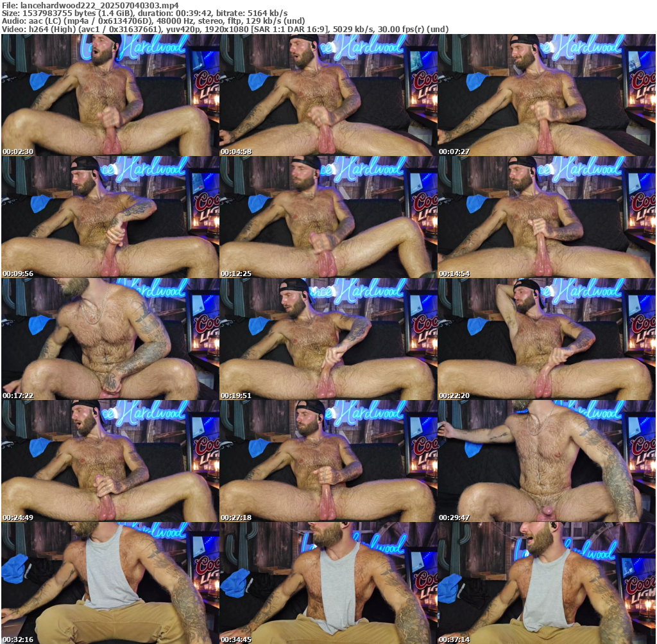Viewport: 657px width, 644px height.
Task: Select the last frame stamped 00:37:14
Action: click(547, 583)
